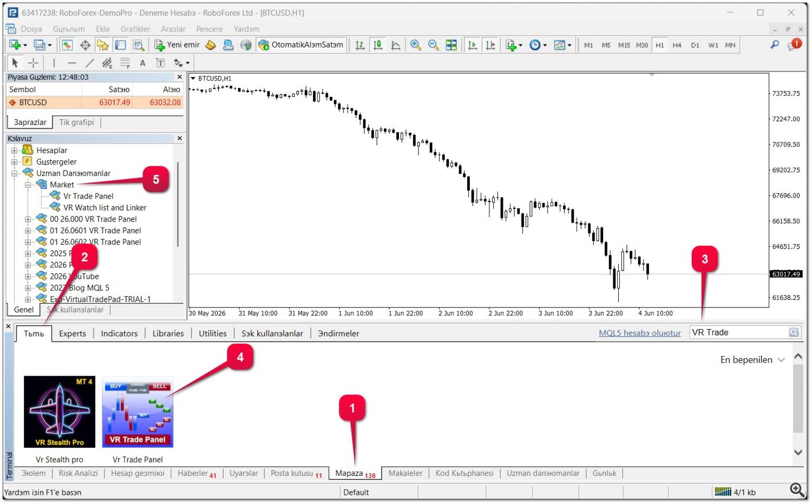
Task: Click search button beside VR Trade field
Action: point(794,332)
